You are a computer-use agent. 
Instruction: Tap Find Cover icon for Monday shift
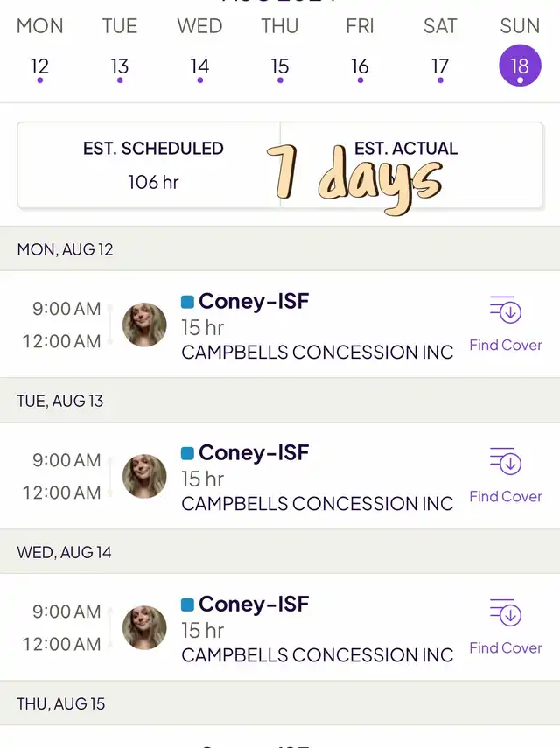(506, 310)
